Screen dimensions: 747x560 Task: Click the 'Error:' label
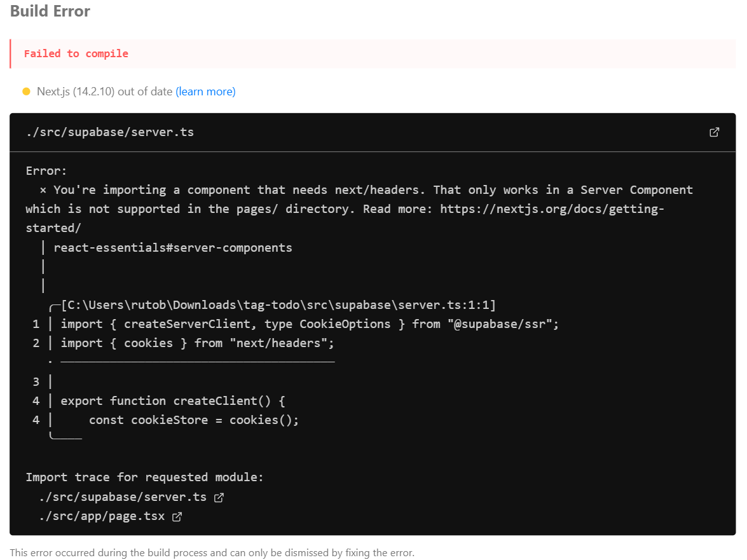(x=46, y=171)
